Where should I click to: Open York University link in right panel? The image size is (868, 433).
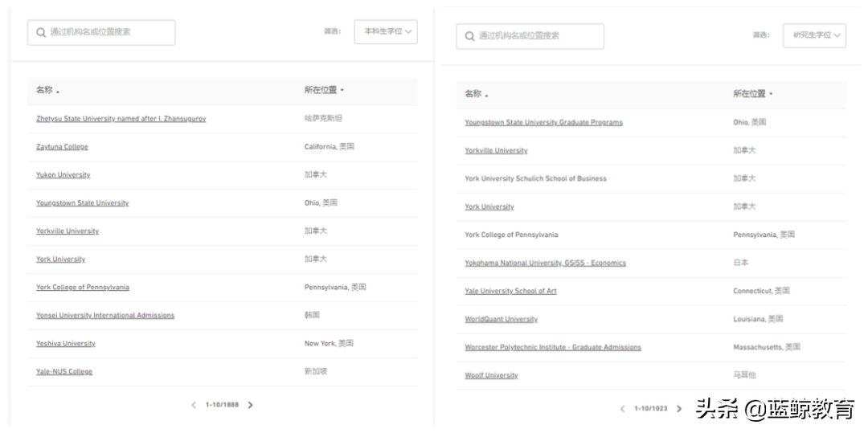(489, 206)
